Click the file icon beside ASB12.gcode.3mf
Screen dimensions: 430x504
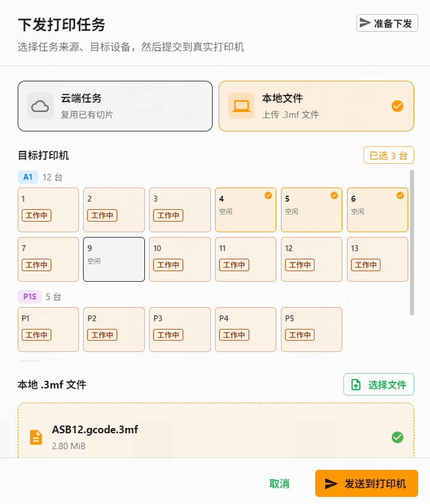click(x=36, y=437)
